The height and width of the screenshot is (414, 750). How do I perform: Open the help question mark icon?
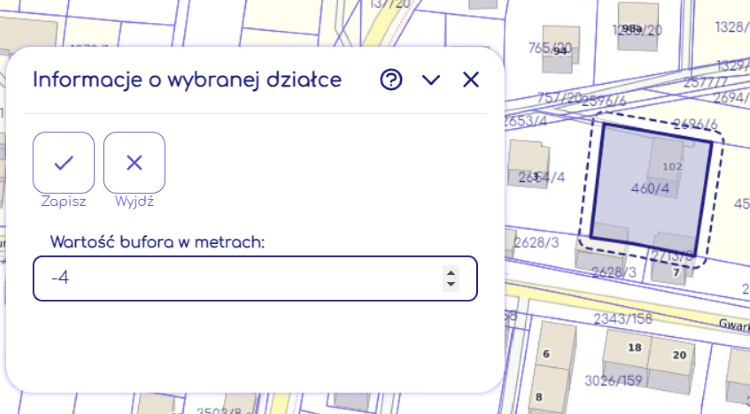391,80
